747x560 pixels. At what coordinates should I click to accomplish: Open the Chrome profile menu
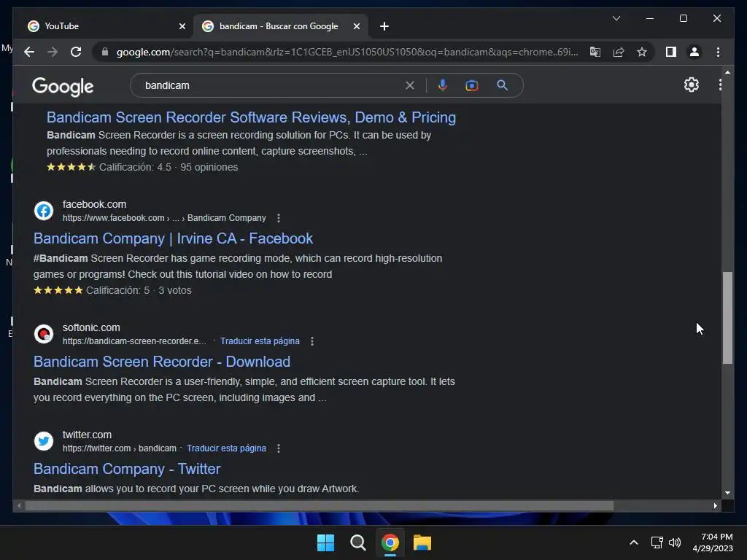[x=694, y=52]
